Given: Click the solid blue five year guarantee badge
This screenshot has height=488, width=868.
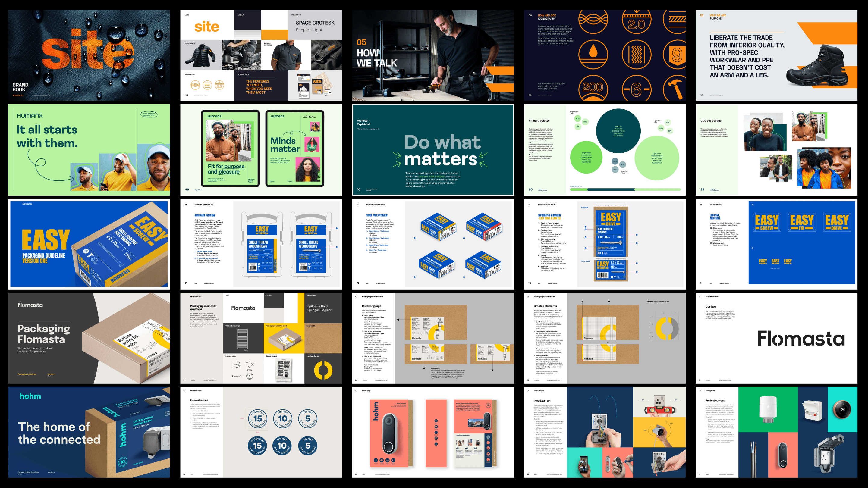Looking at the screenshot, I should point(308,446).
